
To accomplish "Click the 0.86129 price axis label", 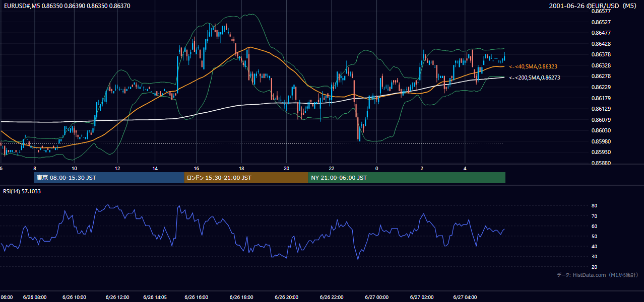I will [602, 109].
